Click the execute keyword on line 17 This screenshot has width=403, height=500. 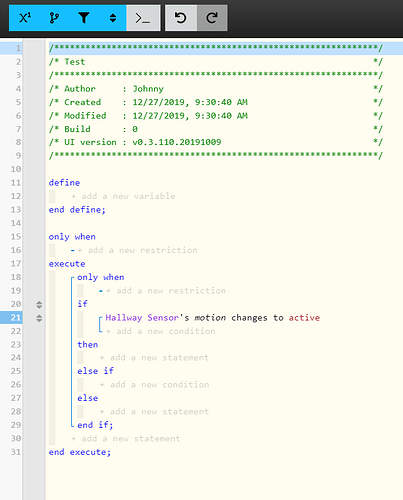pyautogui.click(x=67, y=264)
